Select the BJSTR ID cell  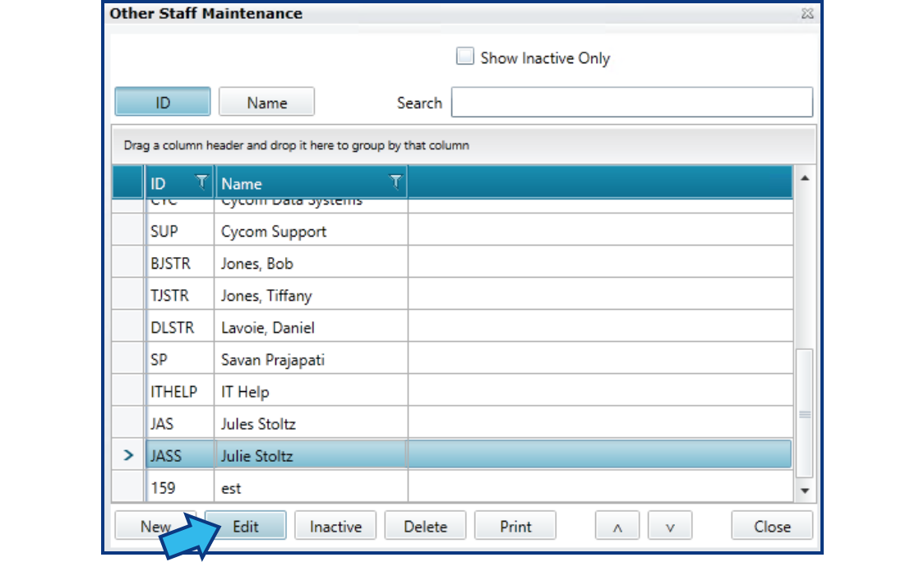180,262
